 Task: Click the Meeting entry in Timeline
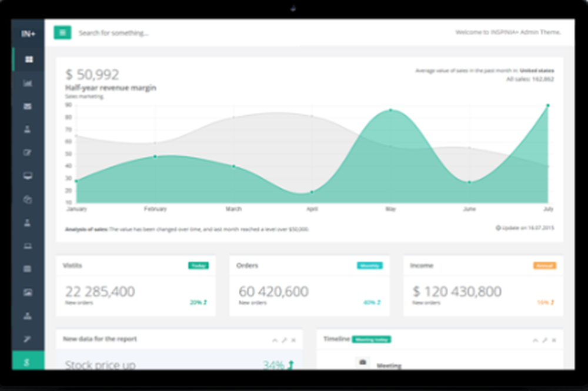(x=389, y=366)
